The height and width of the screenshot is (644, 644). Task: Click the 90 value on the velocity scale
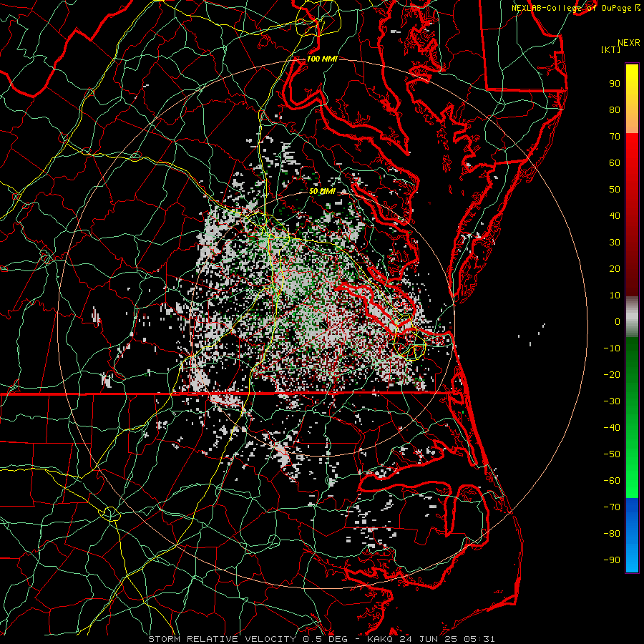(615, 84)
